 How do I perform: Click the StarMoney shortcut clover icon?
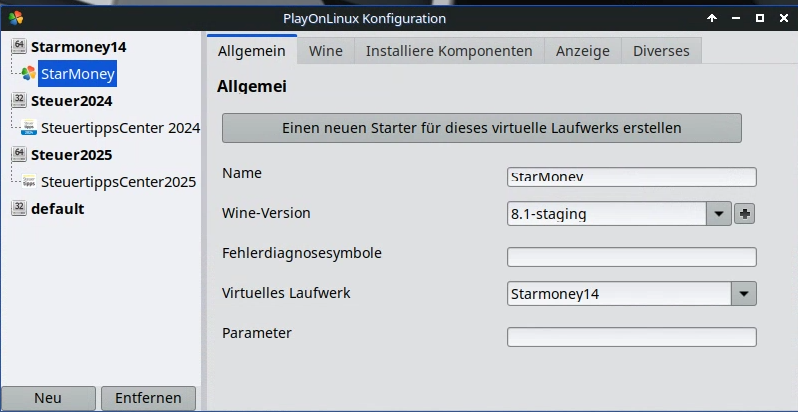coord(28,73)
